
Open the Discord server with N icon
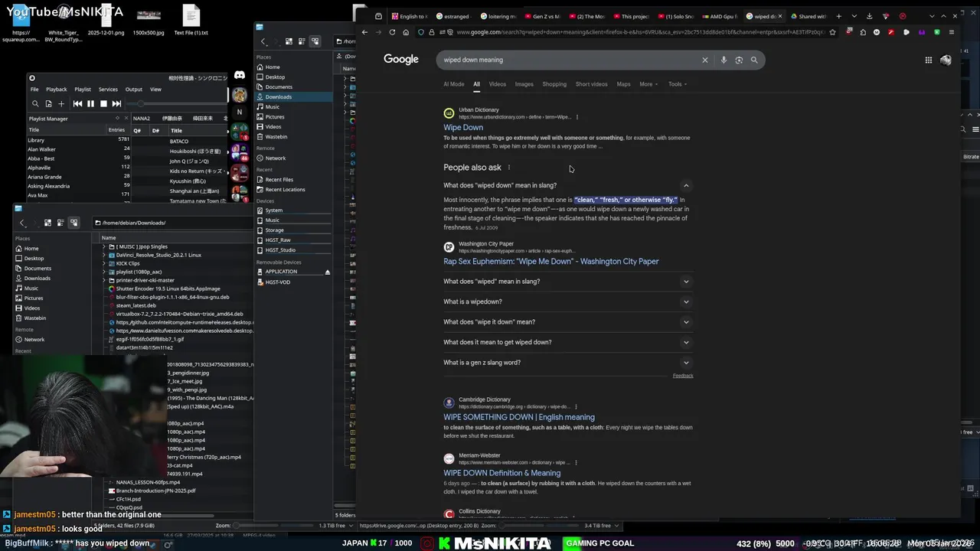239,112
